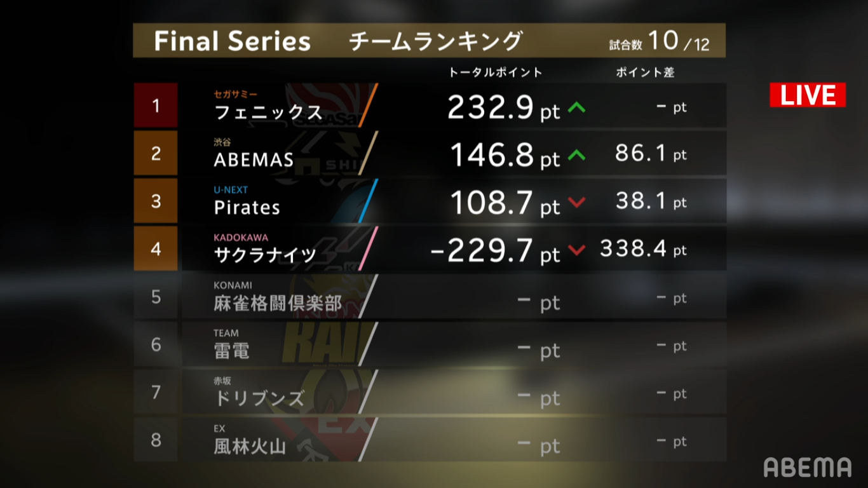Click red down arrow beside -229.7 pt
The image size is (868, 488).
click(576, 250)
